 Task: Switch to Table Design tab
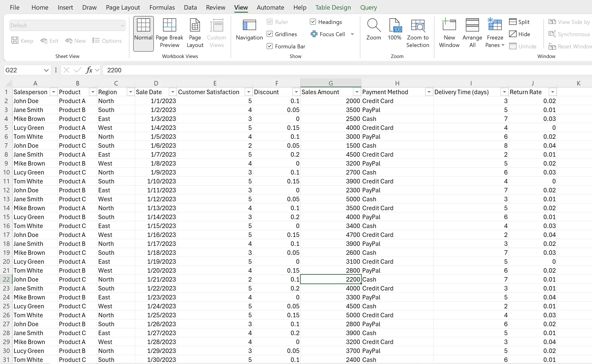[x=333, y=8]
